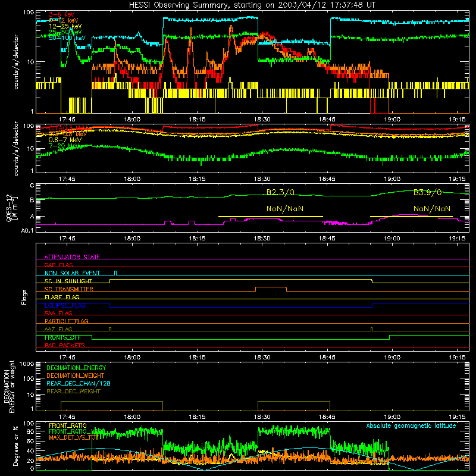Viewport: 476px width, 476px height.
Task: Click the 0.8-7 MeV legend label
Action: click(65, 140)
